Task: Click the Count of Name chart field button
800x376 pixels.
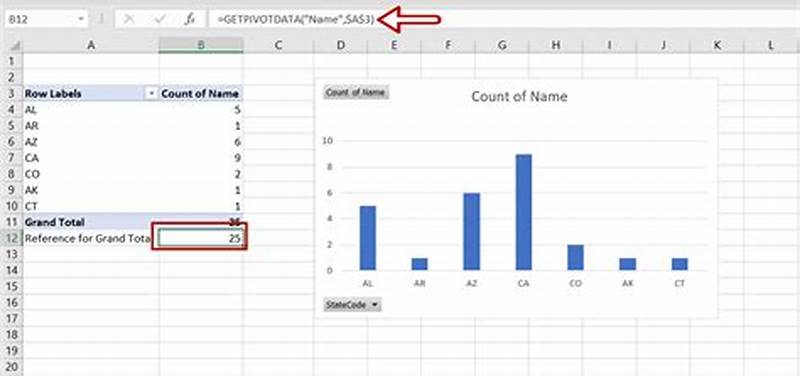Action: coord(356,92)
